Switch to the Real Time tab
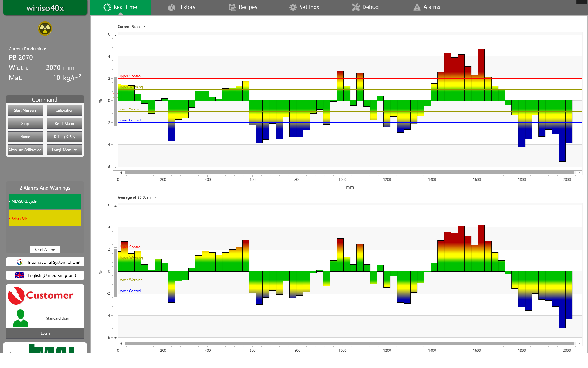The image size is (588, 368). click(x=120, y=7)
